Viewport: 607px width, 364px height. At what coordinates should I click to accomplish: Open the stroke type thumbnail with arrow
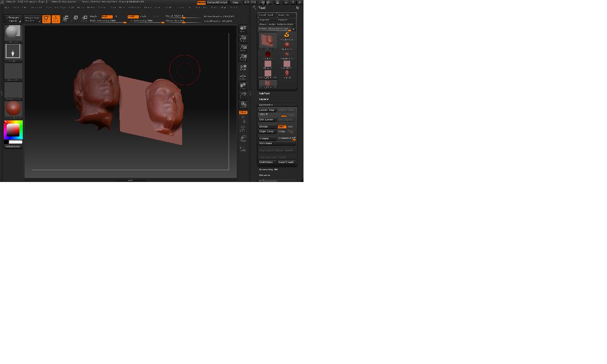[13, 51]
